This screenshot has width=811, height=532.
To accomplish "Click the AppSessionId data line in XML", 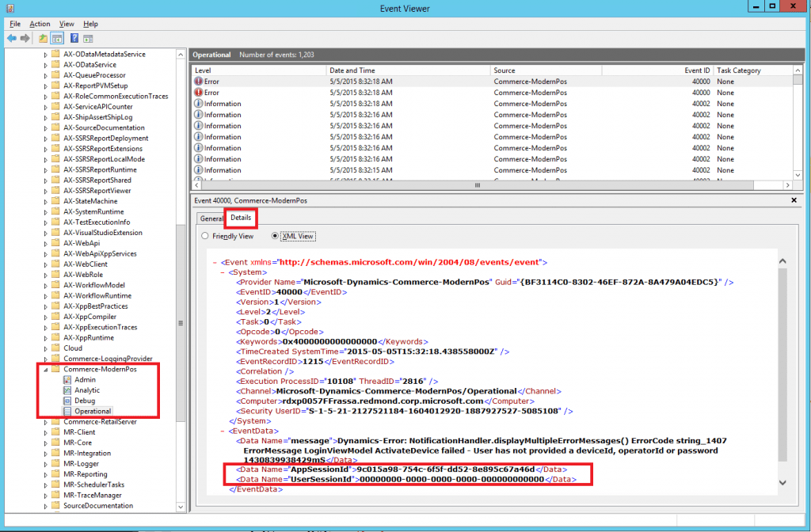I will [x=402, y=469].
